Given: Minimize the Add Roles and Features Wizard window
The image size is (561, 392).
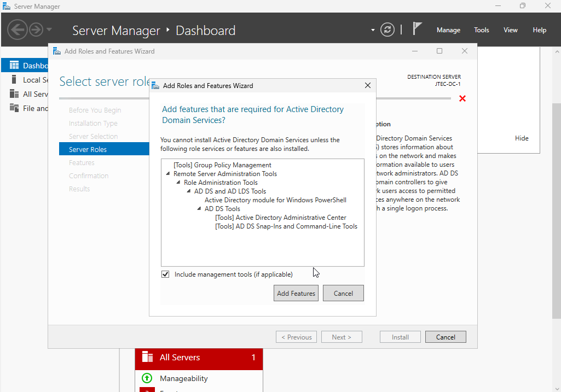Looking at the screenshot, I should [x=415, y=51].
